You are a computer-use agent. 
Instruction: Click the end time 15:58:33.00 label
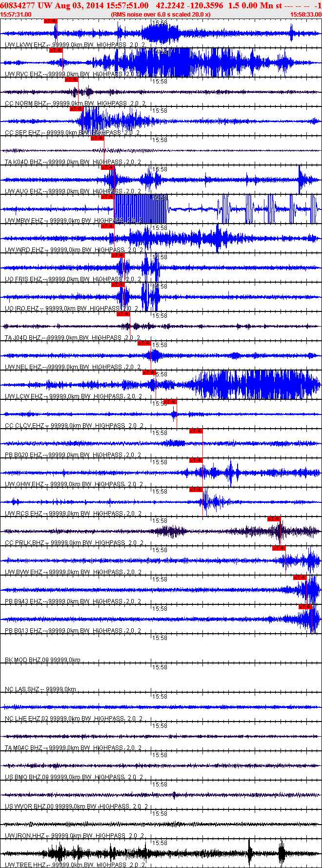tap(305, 14)
